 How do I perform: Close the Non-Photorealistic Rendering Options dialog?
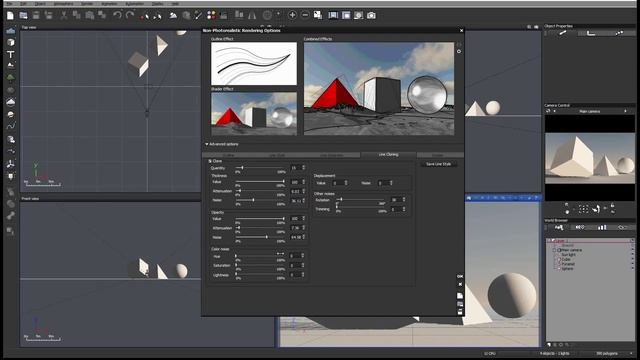(x=462, y=31)
